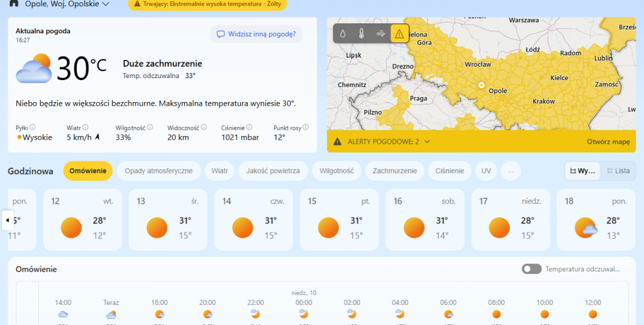This screenshot has width=644, height=325.
Task: Select the Wilgotność hourly tab
Action: point(337,171)
